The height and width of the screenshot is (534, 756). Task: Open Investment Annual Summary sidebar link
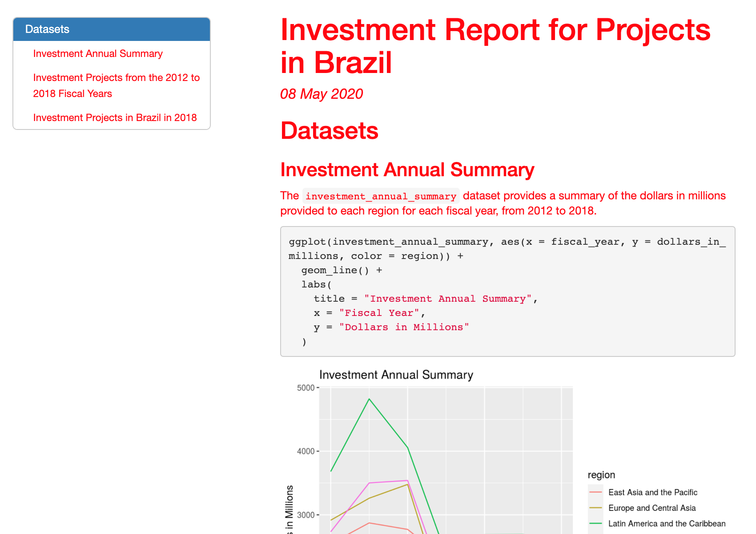coord(98,54)
